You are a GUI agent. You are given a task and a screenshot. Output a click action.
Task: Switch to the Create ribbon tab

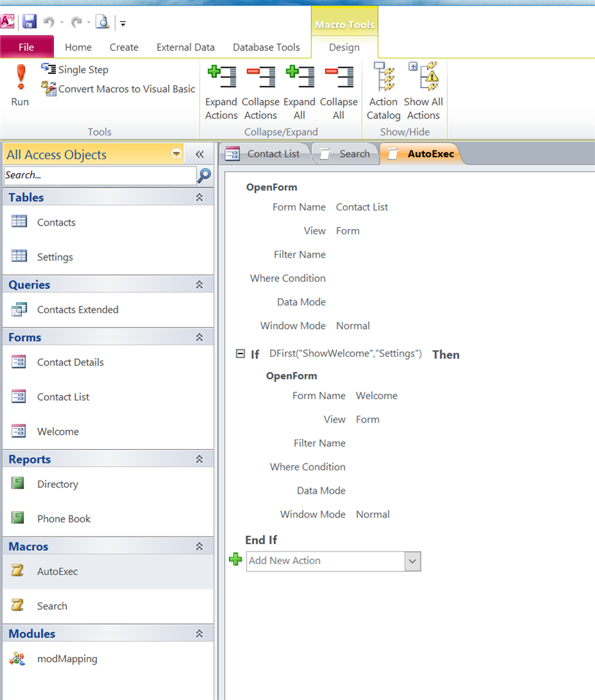[124, 47]
